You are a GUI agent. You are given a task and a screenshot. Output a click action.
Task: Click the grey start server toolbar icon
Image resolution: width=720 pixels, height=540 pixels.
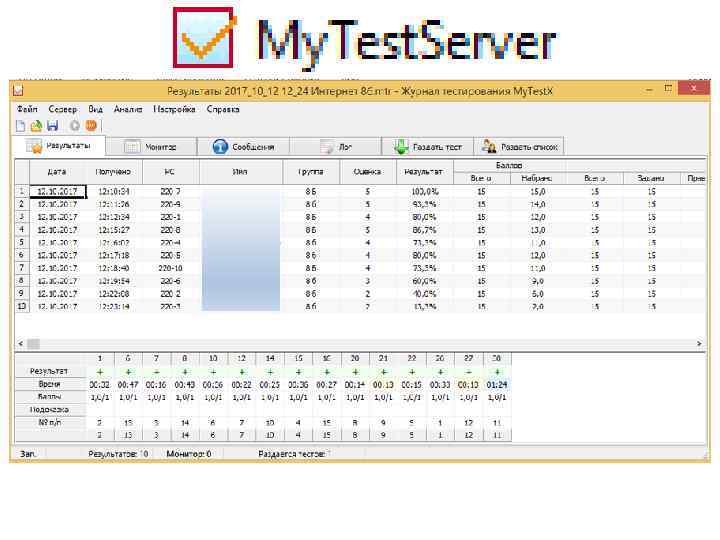[74, 125]
